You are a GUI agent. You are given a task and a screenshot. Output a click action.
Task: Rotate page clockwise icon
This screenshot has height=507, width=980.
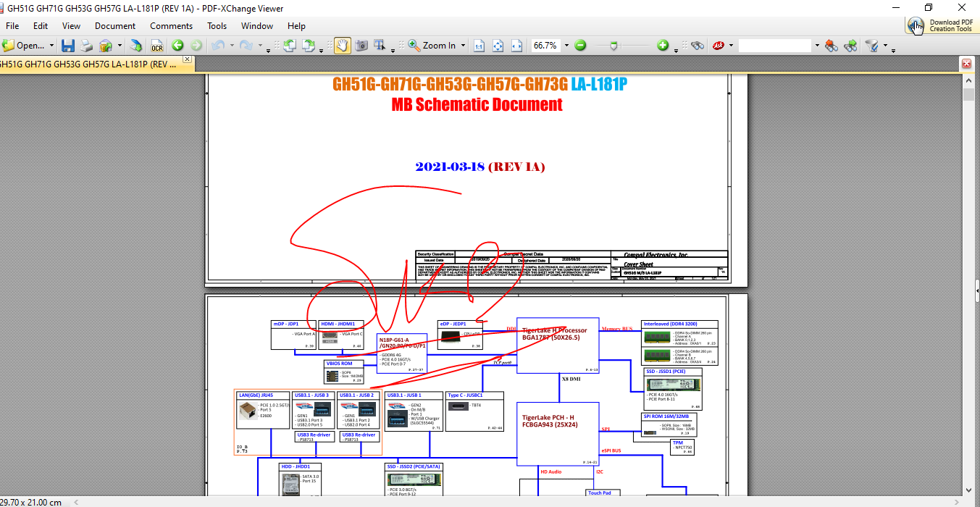pos(309,46)
